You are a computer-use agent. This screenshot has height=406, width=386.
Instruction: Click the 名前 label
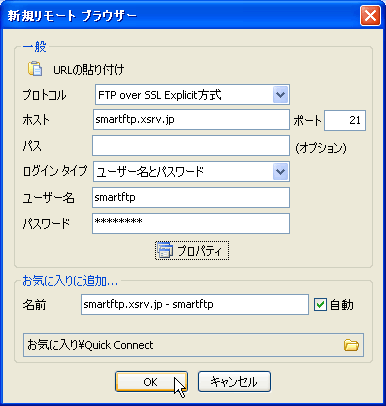34,305
